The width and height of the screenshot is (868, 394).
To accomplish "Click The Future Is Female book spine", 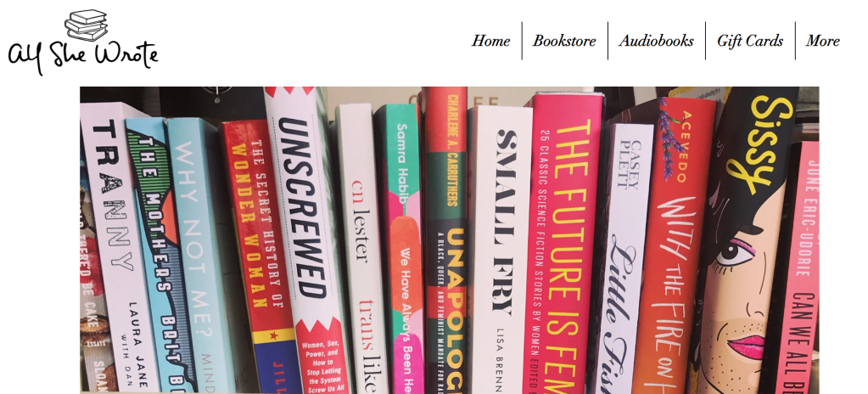I will coord(562,243).
